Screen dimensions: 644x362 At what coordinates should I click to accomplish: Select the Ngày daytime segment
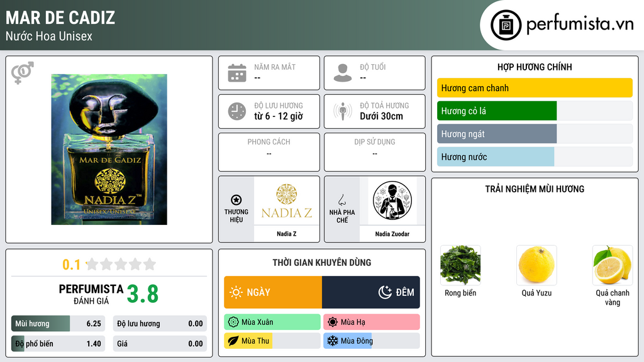273,292
